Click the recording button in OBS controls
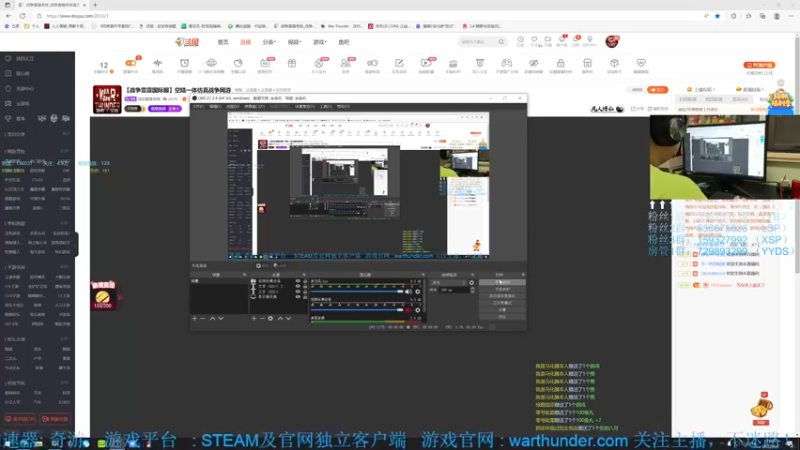Viewport: 800px width, 450px height. (x=502, y=289)
